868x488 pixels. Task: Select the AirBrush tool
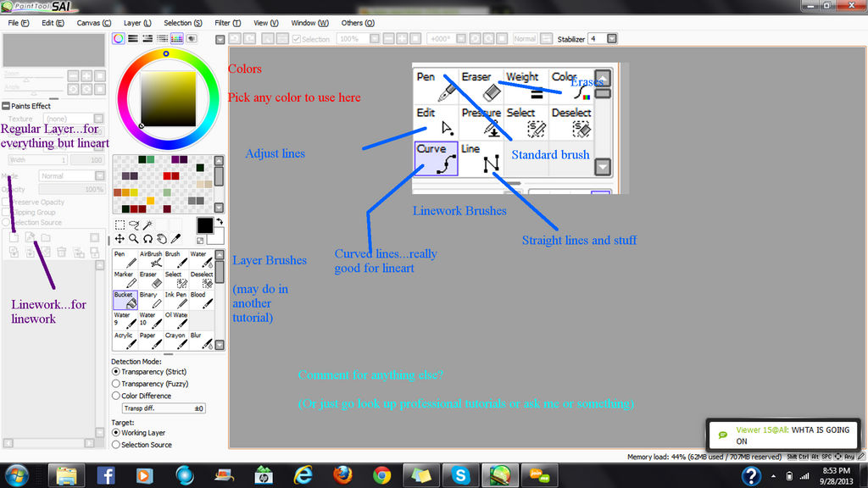click(151, 259)
